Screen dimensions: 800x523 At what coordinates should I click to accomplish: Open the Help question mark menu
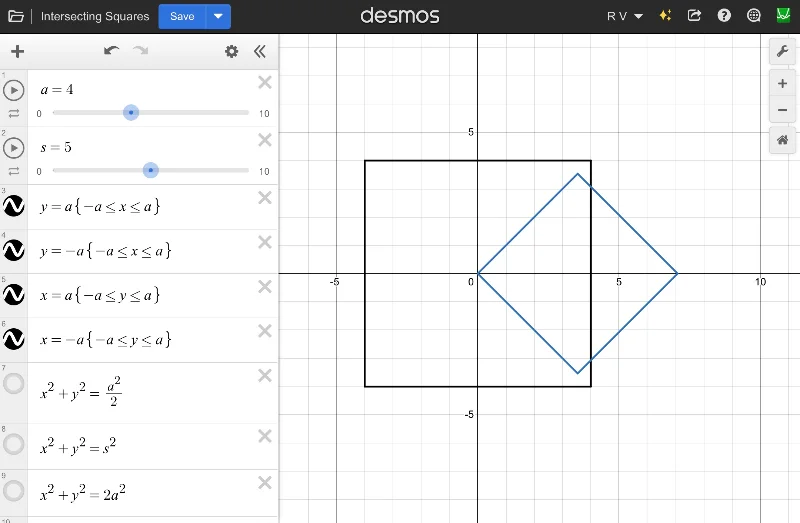[724, 16]
